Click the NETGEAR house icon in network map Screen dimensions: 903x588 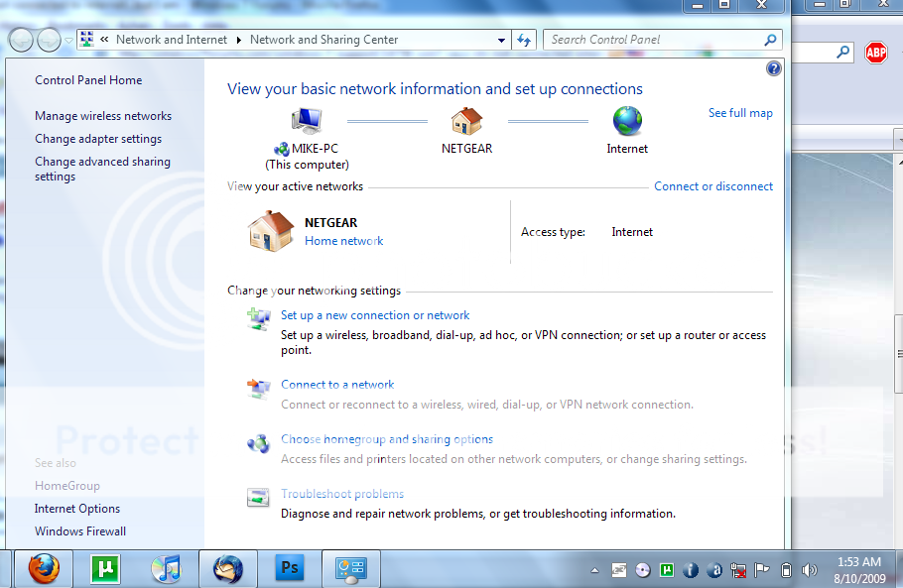tap(466, 121)
